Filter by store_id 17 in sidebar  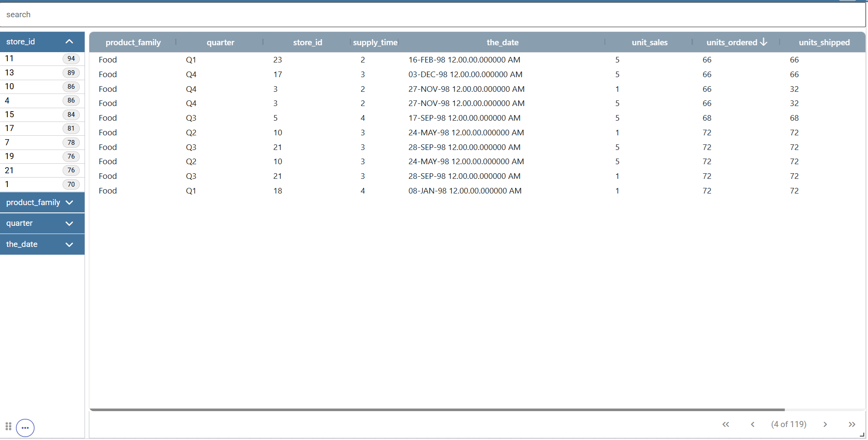pos(42,128)
